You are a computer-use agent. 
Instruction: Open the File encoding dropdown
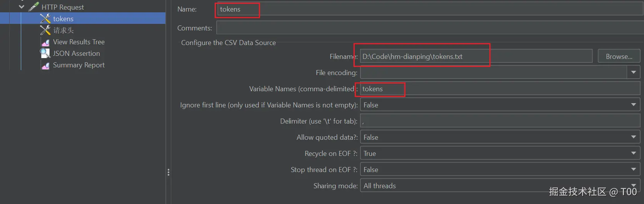click(x=633, y=72)
